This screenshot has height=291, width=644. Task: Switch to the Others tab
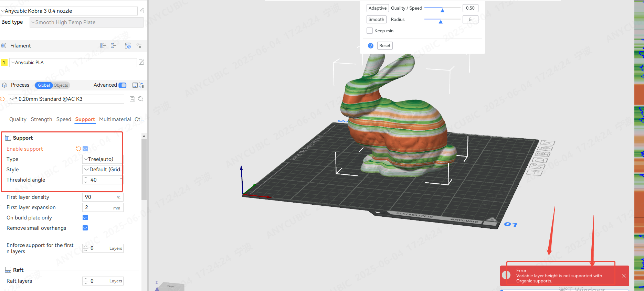pos(139,119)
